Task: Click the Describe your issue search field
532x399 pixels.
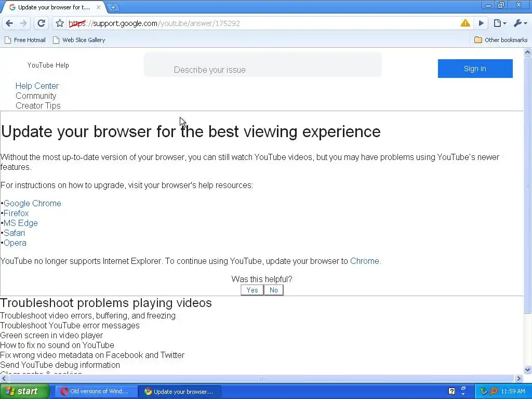Action: click(x=262, y=65)
